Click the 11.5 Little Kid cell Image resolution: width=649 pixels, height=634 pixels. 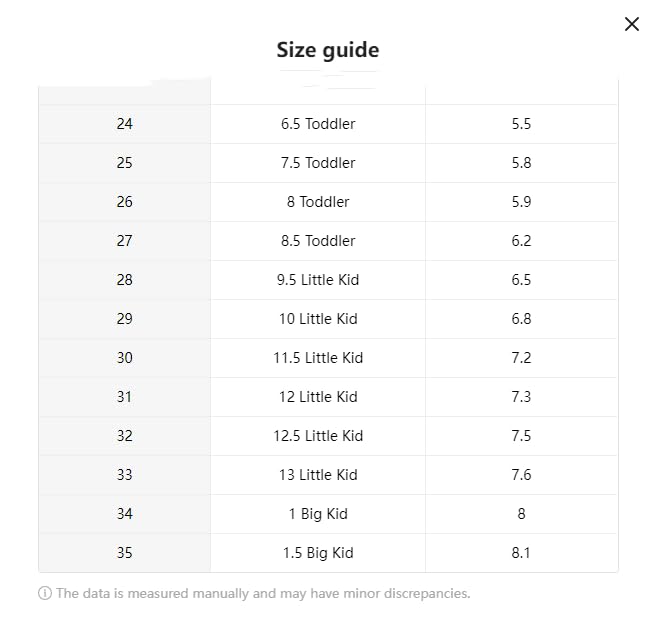click(318, 358)
